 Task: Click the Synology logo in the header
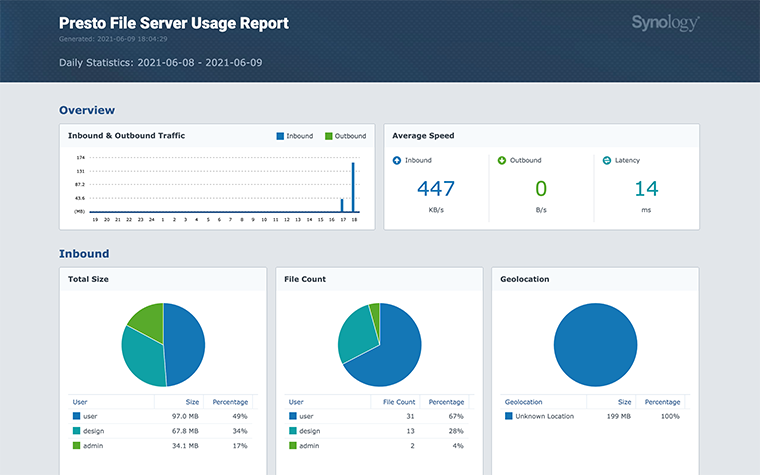click(665, 23)
